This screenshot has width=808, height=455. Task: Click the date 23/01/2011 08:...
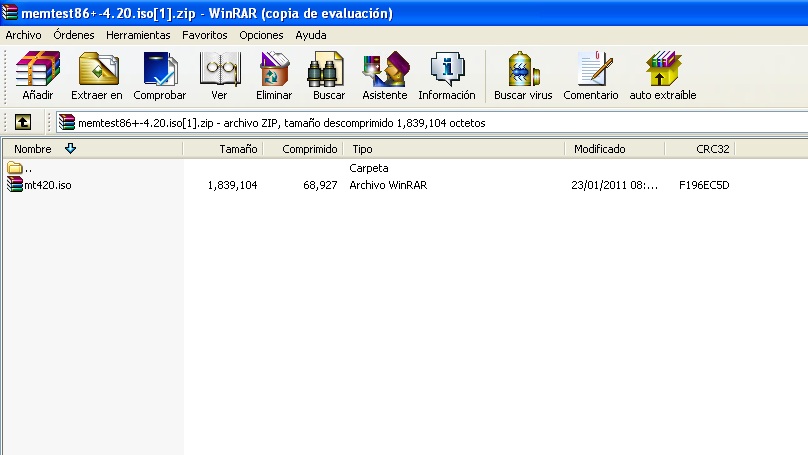coord(614,185)
